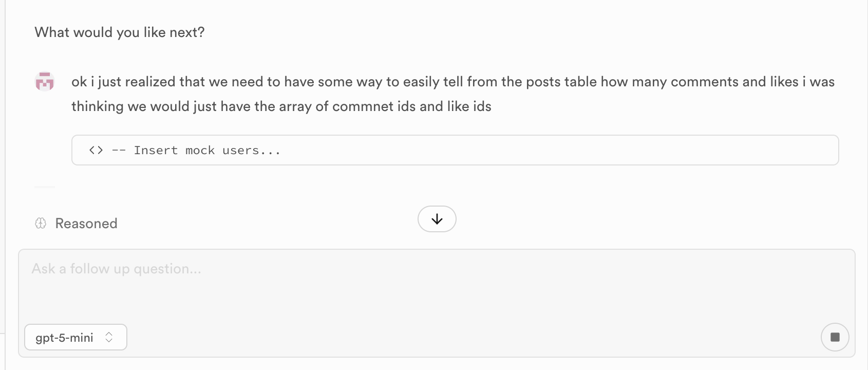Screen dimensions: 868x370
Task: Click the code snippet icon before 'Insert mock users'
Action: (95, 150)
